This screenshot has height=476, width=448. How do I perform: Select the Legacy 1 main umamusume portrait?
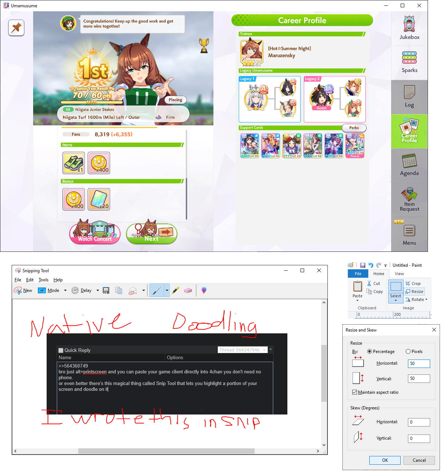[x=256, y=98]
